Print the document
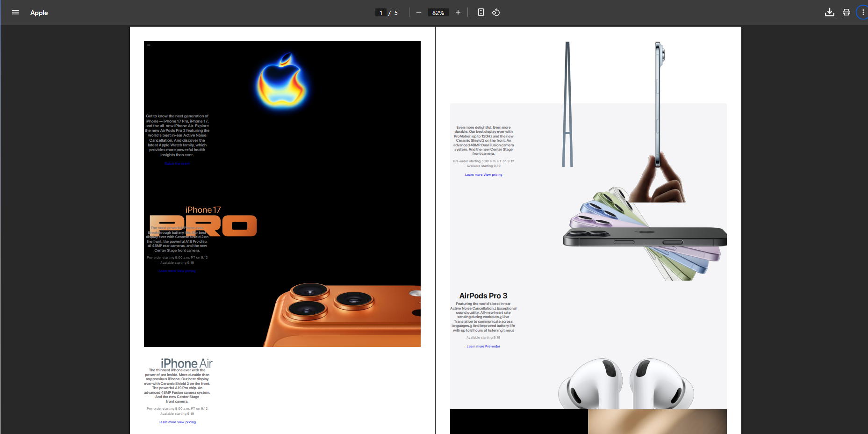Image resolution: width=868 pixels, height=434 pixels. click(846, 13)
